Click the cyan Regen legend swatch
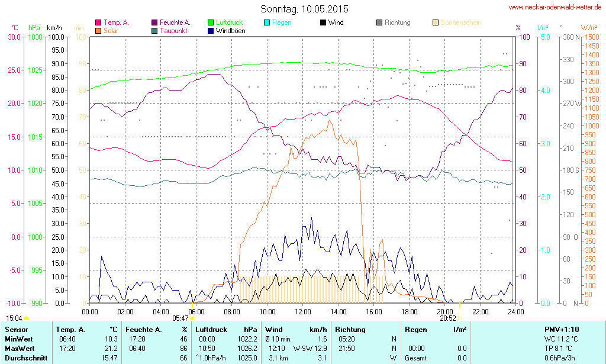 point(267,22)
